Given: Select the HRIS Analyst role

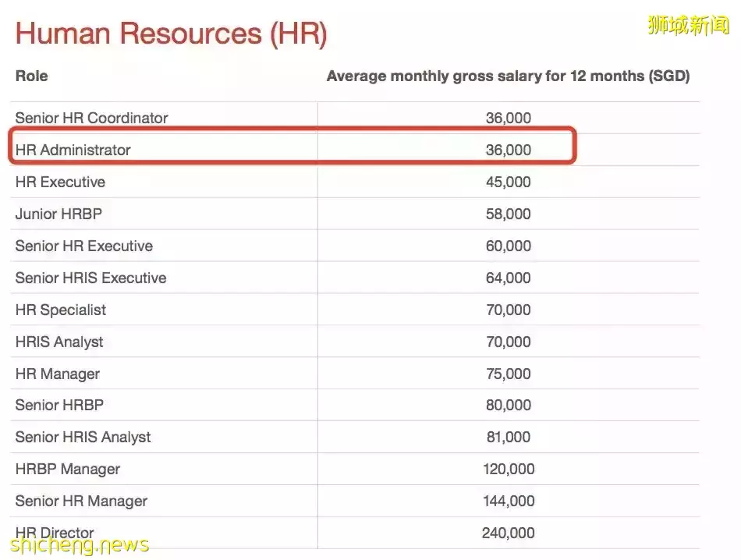Looking at the screenshot, I should click(58, 342).
